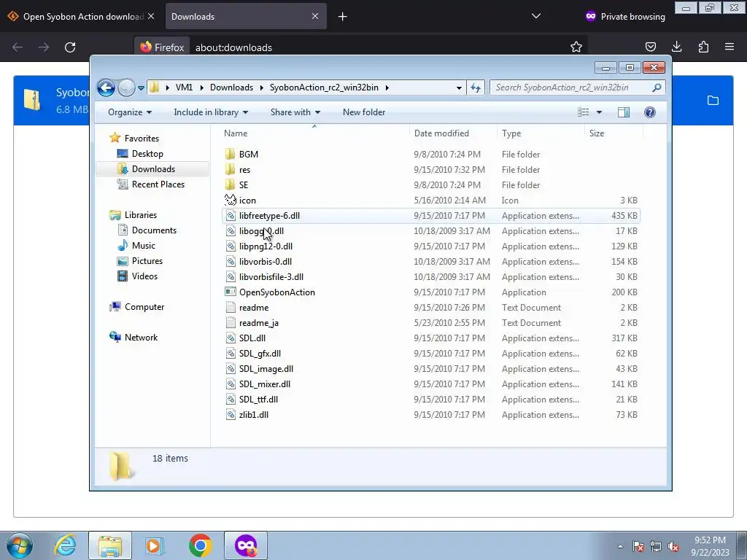Open the Organize menu
Viewport: 747px width, 560px height.
tap(130, 112)
